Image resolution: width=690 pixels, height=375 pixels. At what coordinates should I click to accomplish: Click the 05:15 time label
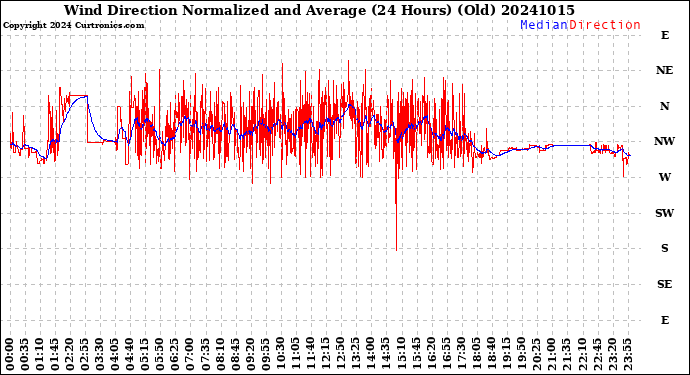[x=145, y=354]
